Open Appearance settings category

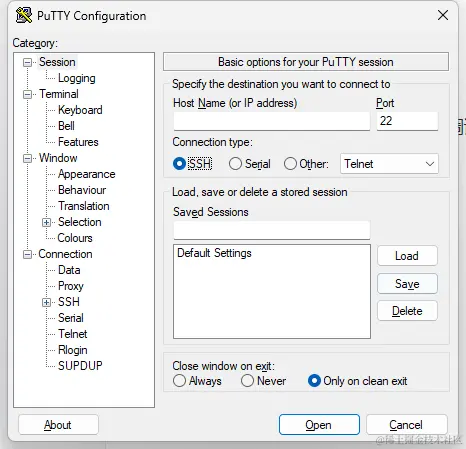click(x=87, y=174)
